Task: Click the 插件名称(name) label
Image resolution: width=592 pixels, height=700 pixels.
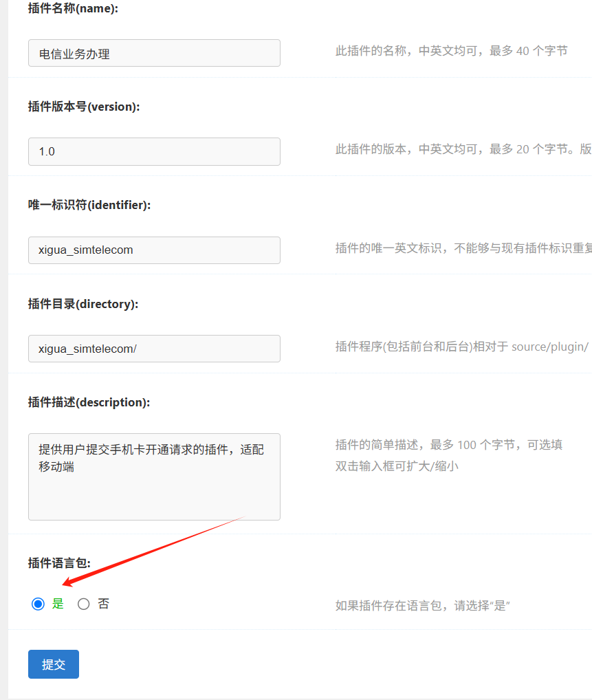Action: [x=73, y=8]
